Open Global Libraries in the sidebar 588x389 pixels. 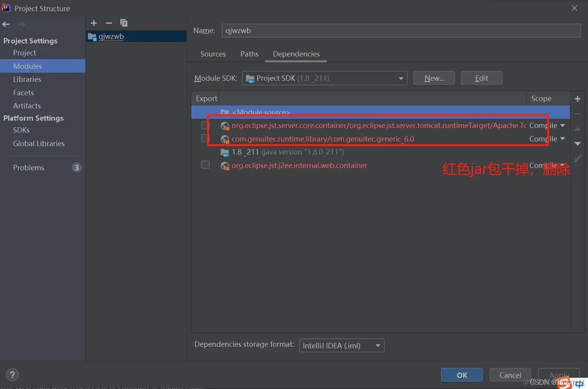[x=39, y=143]
